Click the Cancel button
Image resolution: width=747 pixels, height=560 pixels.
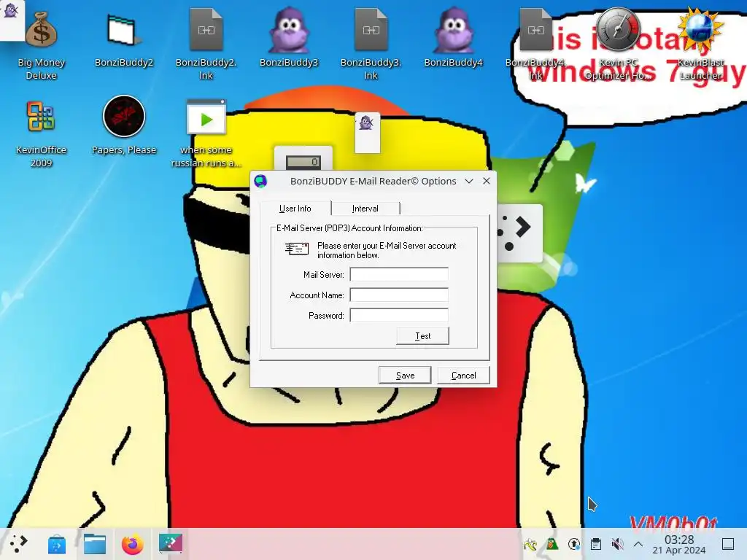pyautogui.click(x=463, y=376)
